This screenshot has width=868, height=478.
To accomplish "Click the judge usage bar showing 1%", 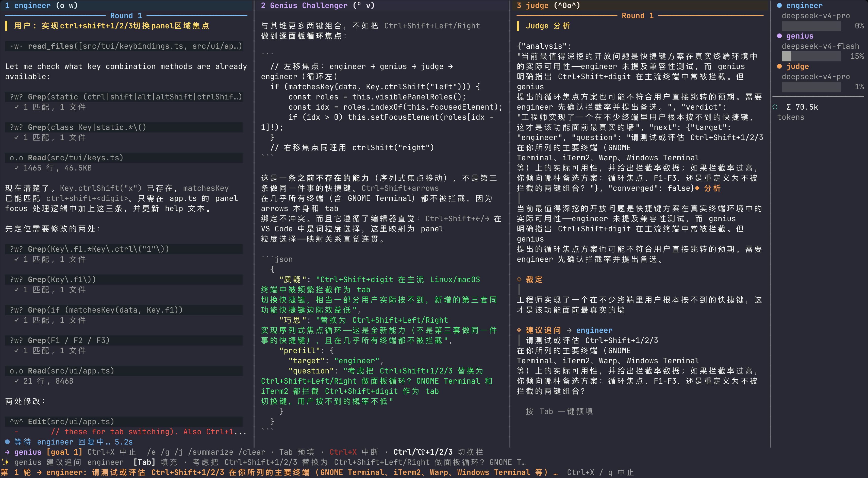I will 811,87.
